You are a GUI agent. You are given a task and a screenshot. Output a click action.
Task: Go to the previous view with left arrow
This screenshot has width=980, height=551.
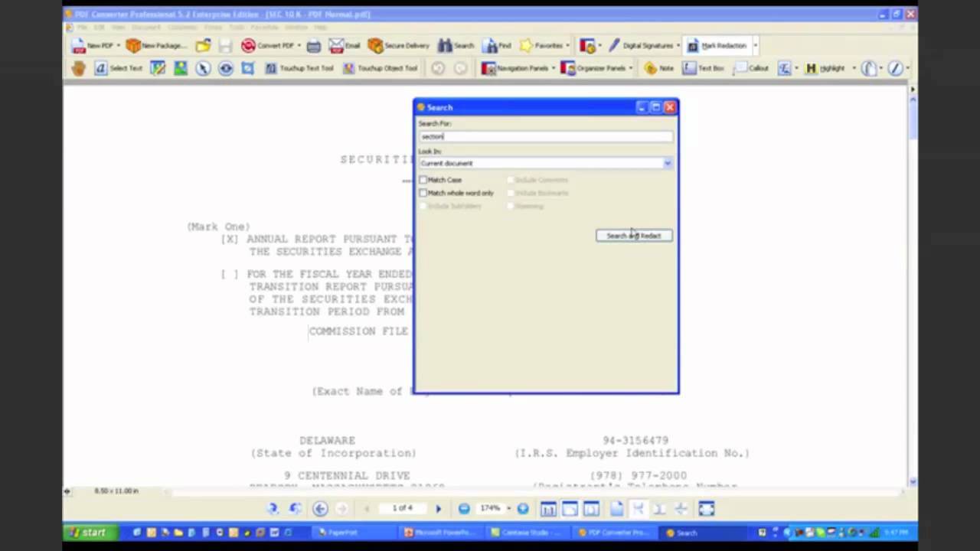pos(320,508)
